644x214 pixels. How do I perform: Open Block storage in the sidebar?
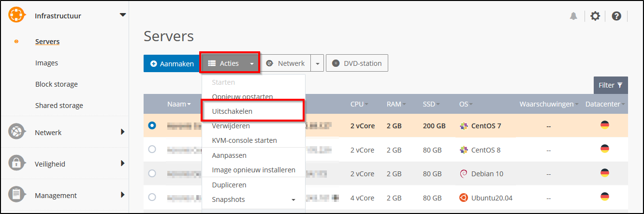pyautogui.click(x=56, y=84)
